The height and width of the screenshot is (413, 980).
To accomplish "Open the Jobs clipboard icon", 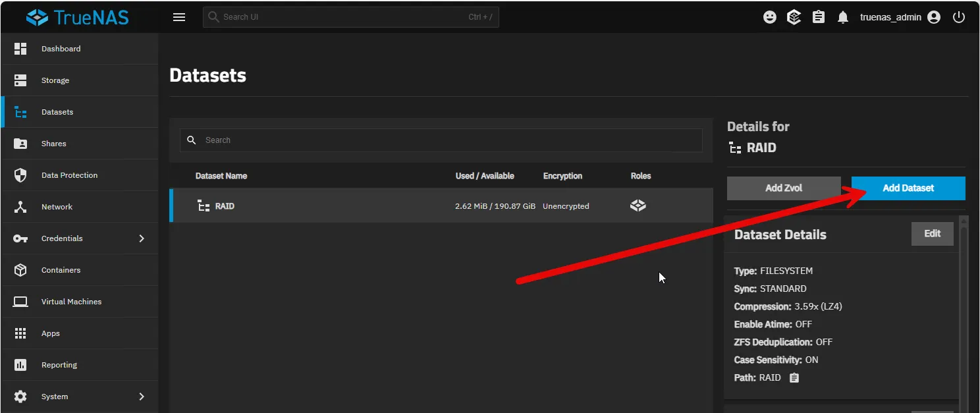I will tap(818, 18).
